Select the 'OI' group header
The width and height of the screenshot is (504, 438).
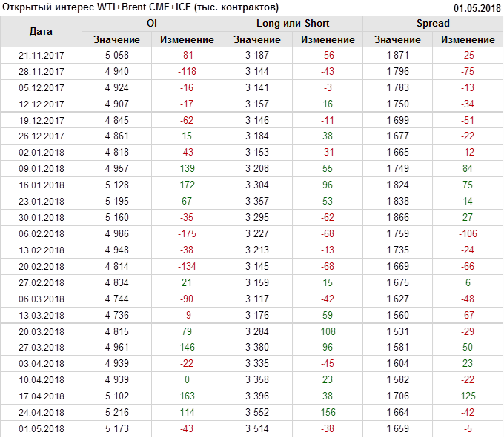[x=152, y=24]
